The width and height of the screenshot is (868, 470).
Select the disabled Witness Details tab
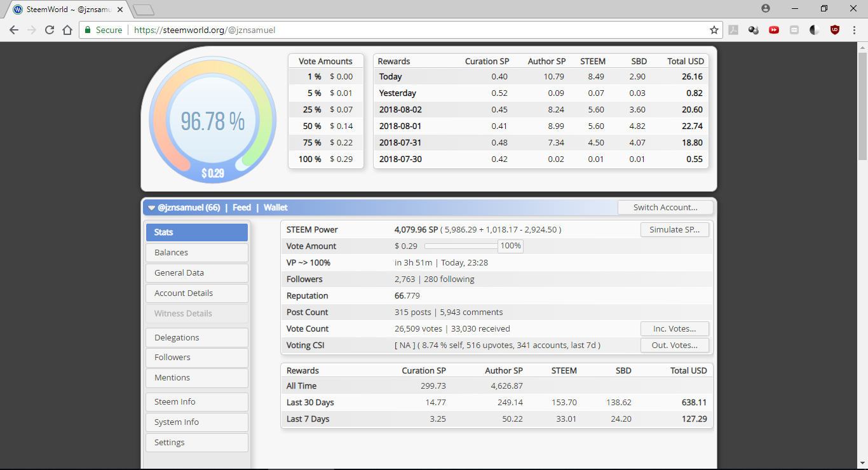197,314
